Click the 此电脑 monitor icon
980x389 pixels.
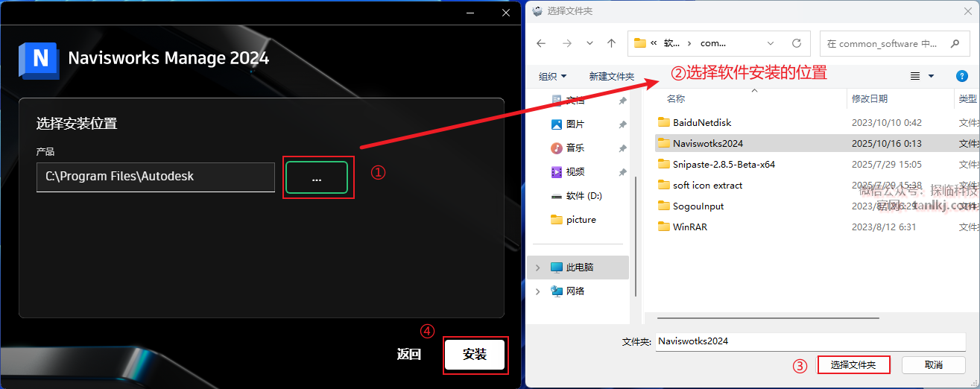point(556,267)
